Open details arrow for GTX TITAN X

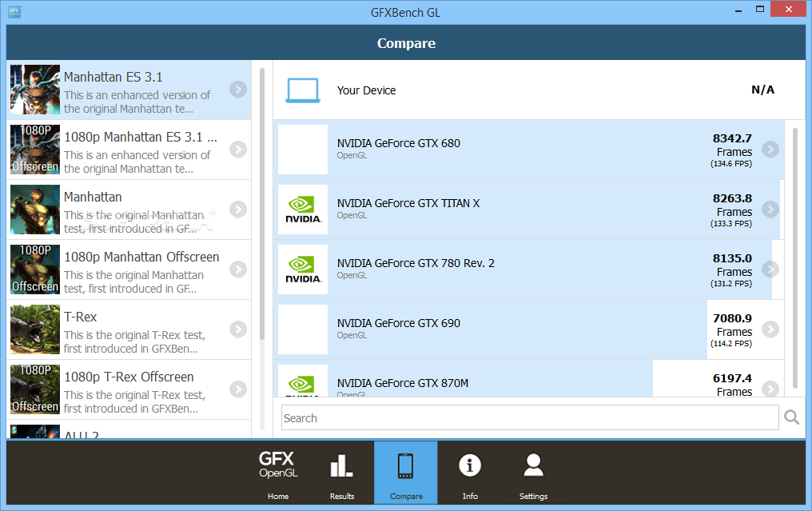[770, 210]
